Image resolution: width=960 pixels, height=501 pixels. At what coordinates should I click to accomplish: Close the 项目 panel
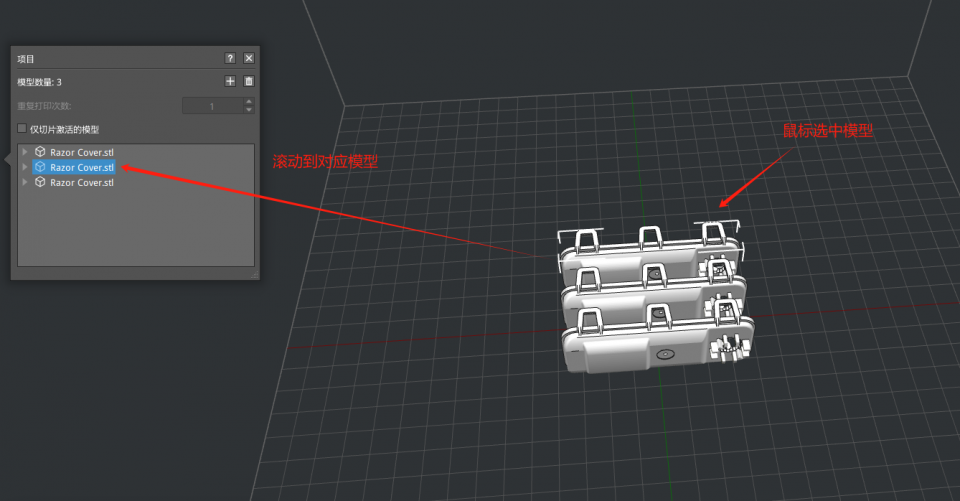249,59
